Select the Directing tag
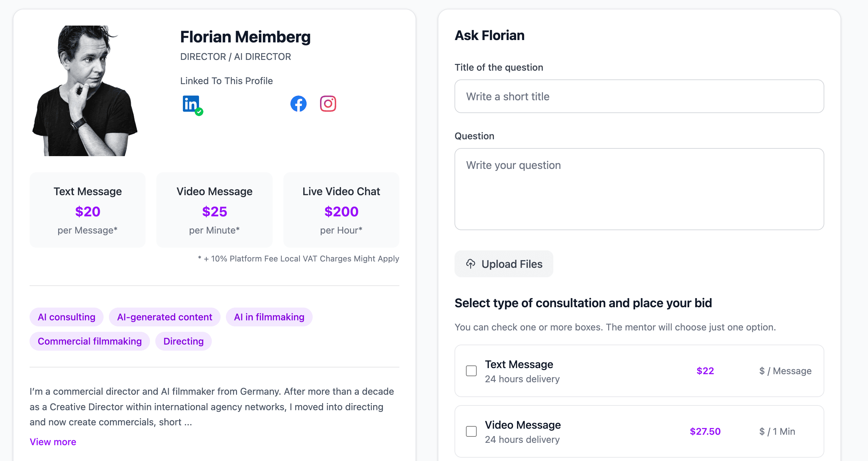 pos(183,341)
